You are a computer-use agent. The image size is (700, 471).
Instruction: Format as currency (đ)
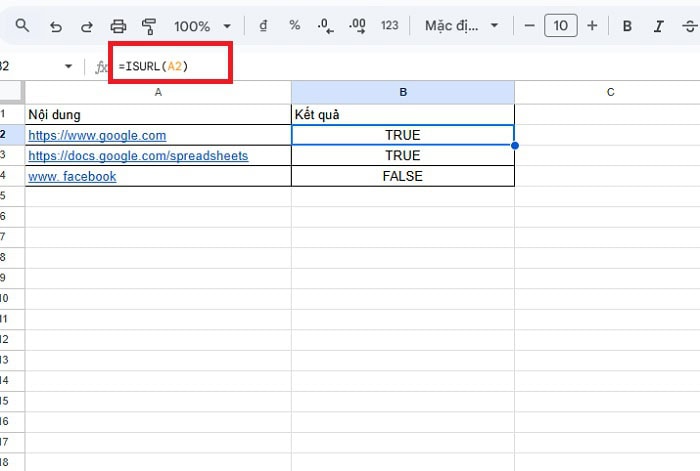(x=263, y=25)
